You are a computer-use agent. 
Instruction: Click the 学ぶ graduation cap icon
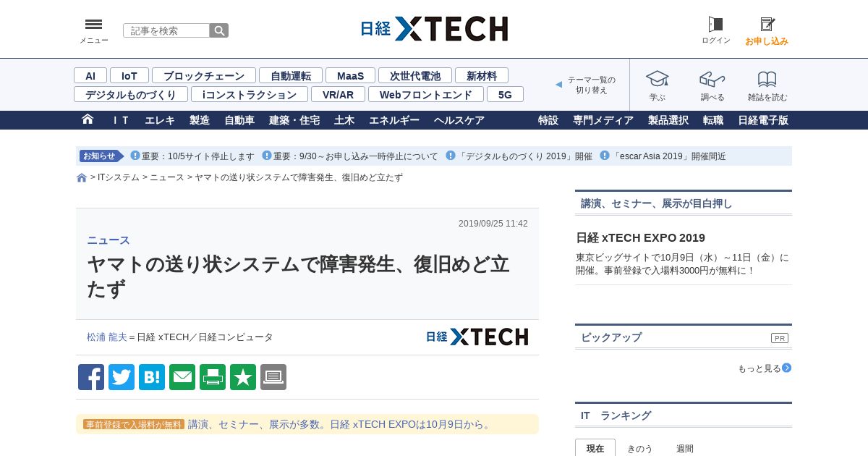657,79
